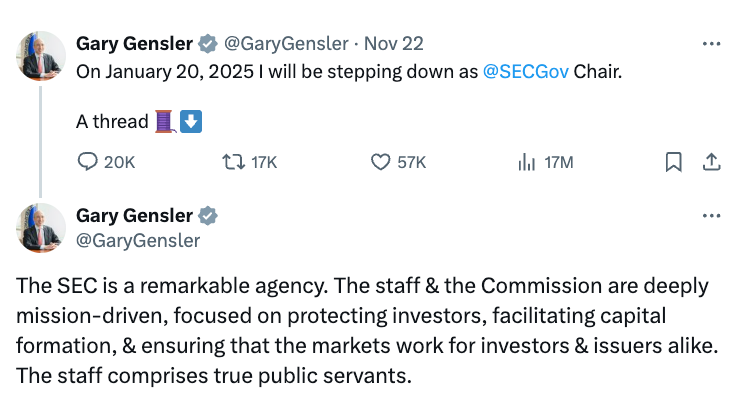The height and width of the screenshot is (401, 740).
Task: View analytics showing 17M views
Action: (526, 162)
